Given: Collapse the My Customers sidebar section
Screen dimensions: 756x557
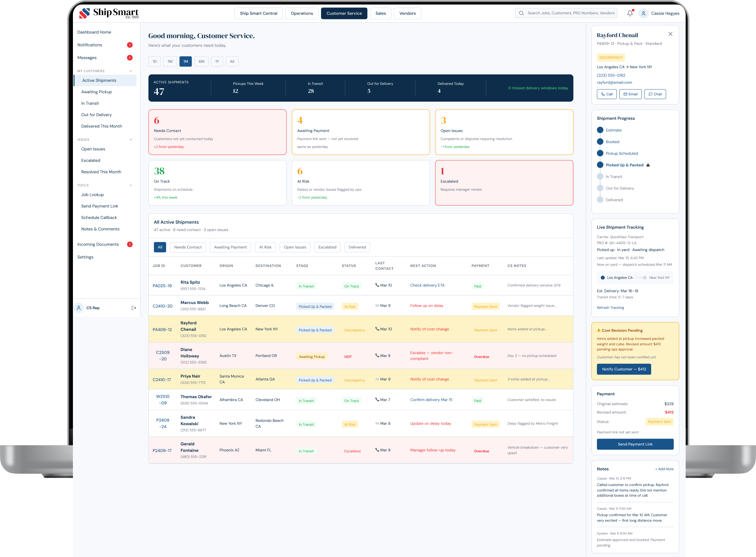Looking at the screenshot, I should pyautogui.click(x=131, y=71).
